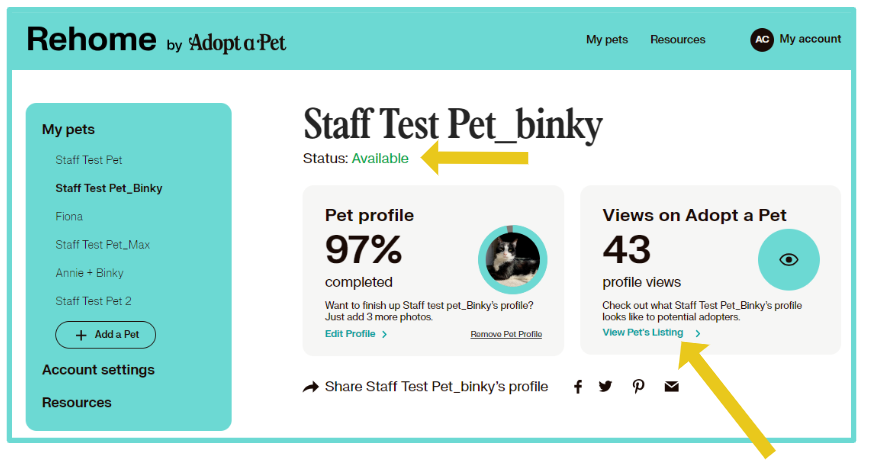The height and width of the screenshot is (460, 894).
Task: Click the Pinterest share icon
Action: 638,387
